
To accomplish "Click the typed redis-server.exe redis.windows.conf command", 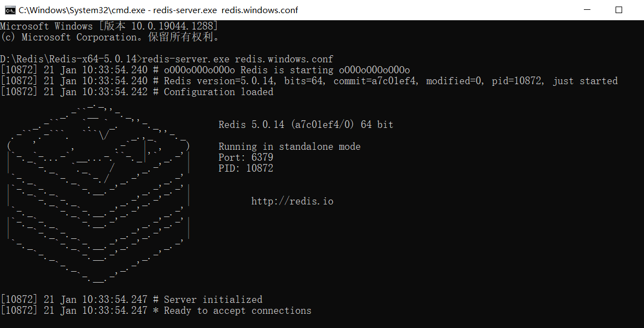I will (237, 59).
